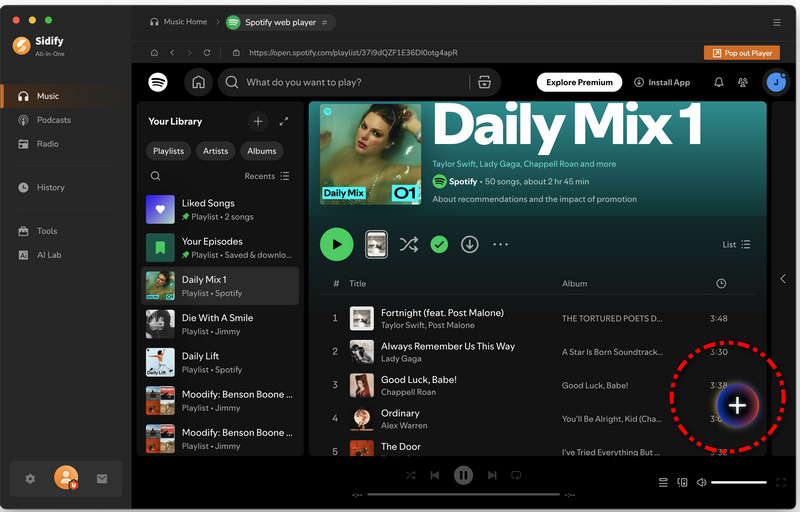Go forward in the web player
The image size is (800, 512).
pos(189,53)
